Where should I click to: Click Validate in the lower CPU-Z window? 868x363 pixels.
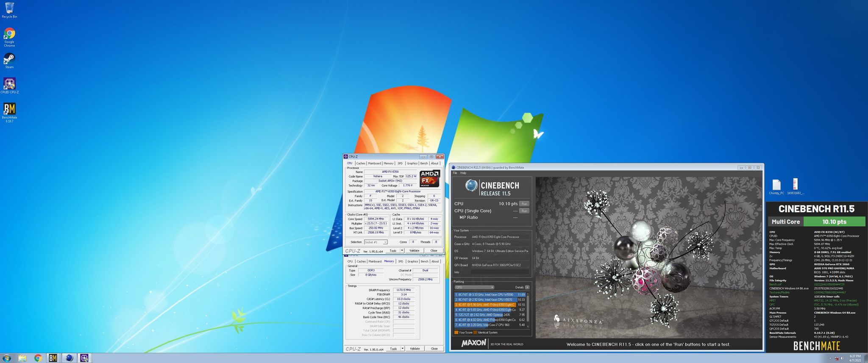[x=415, y=349]
